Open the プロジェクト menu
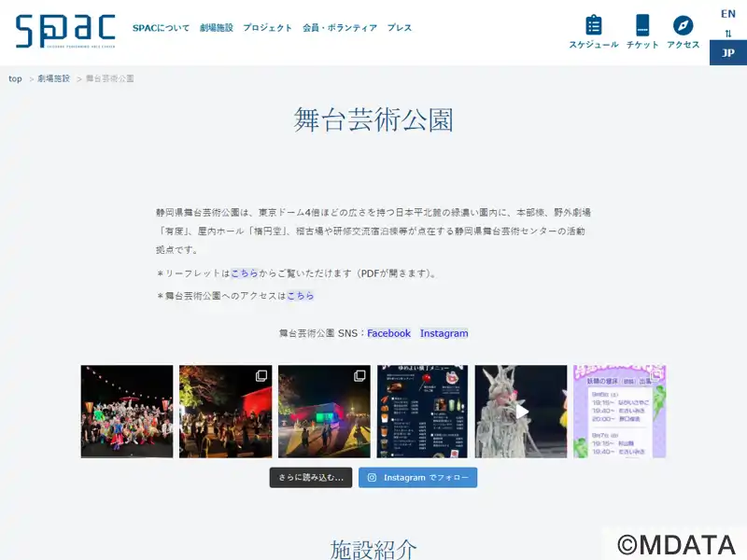The height and width of the screenshot is (560, 747). click(x=268, y=28)
